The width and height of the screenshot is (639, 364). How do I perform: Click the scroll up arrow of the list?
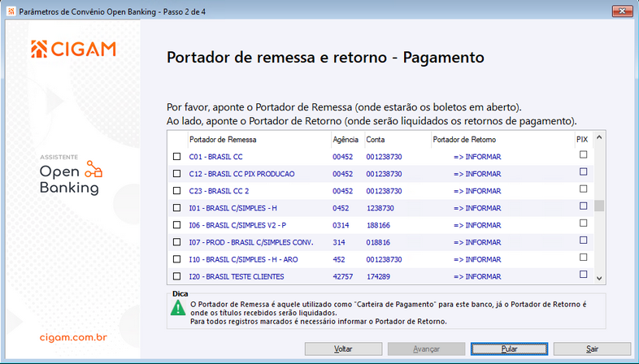pyautogui.click(x=599, y=137)
